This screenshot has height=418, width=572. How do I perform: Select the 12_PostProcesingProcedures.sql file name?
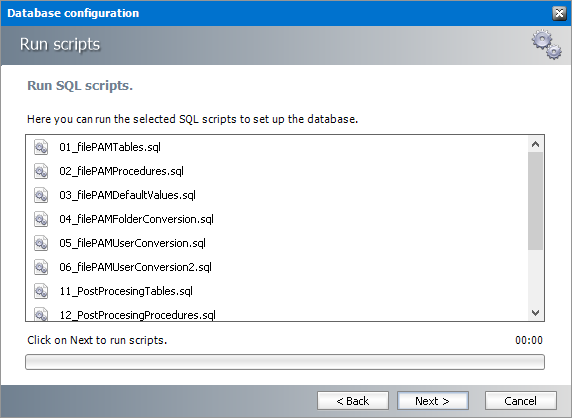point(138,315)
